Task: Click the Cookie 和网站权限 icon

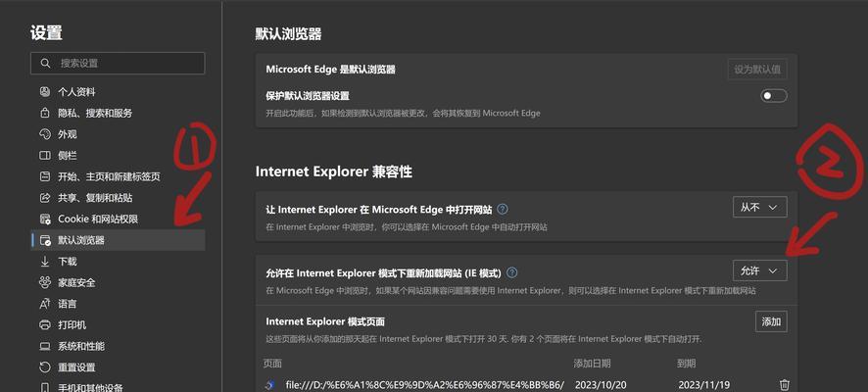Action: point(45,219)
